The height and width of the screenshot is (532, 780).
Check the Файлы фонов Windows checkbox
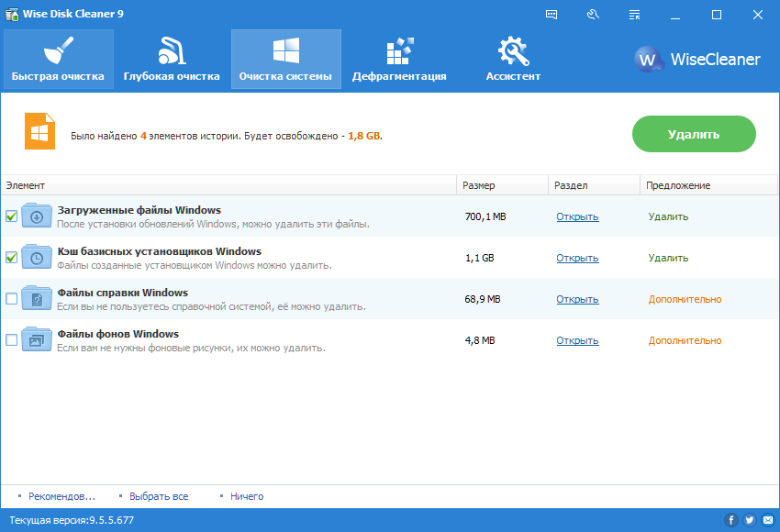[x=11, y=340]
